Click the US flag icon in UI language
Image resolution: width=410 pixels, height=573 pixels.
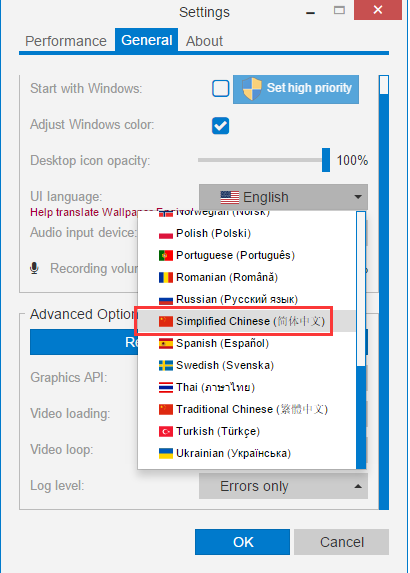(x=230, y=197)
